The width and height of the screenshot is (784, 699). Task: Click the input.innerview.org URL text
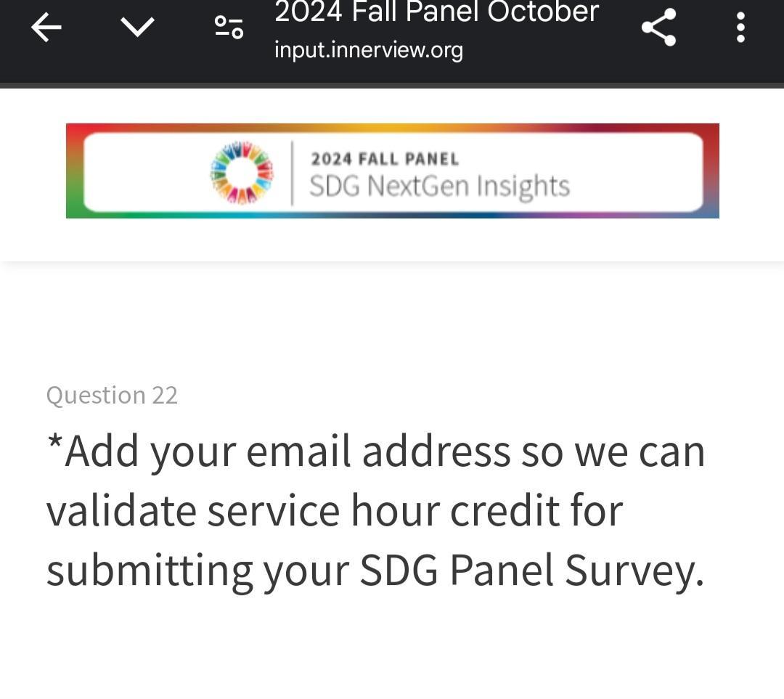(368, 50)
